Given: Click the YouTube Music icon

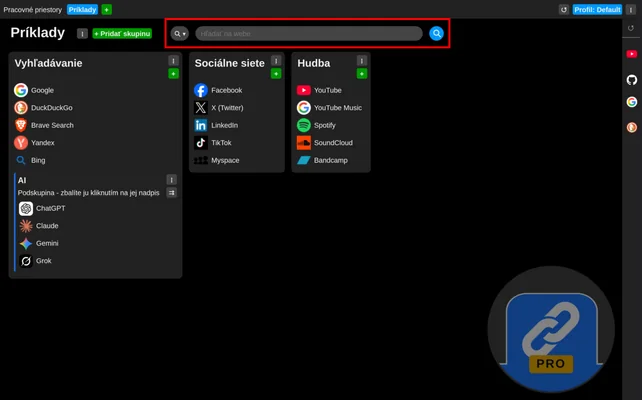Looking at the screenshot, I should coord(303,108).
